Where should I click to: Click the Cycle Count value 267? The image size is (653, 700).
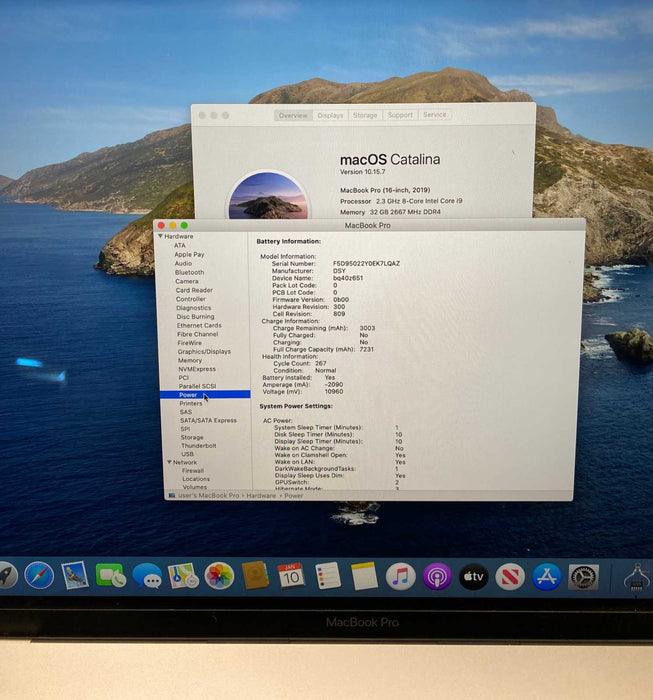pyautogui.click(x=321, y=363)
